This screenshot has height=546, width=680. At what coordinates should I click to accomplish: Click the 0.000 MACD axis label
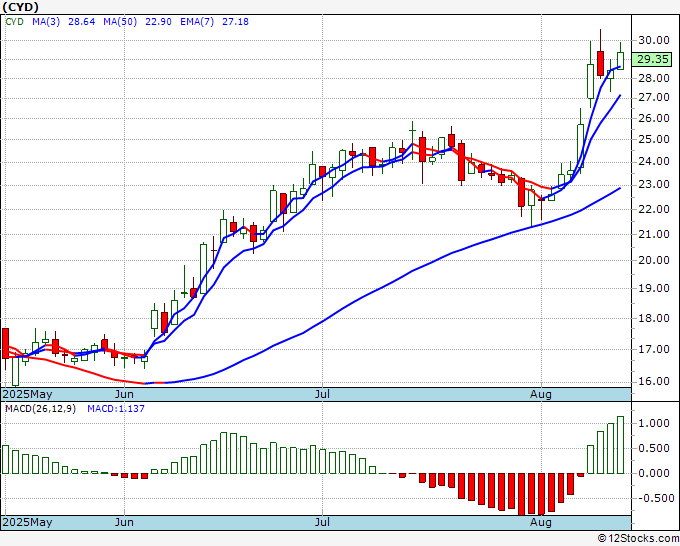654,473
